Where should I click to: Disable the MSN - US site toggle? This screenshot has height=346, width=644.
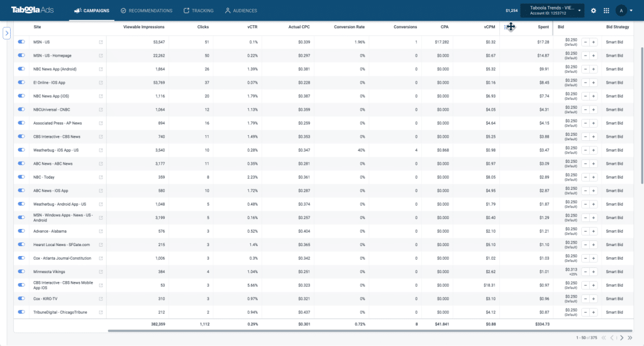point(21,42)
